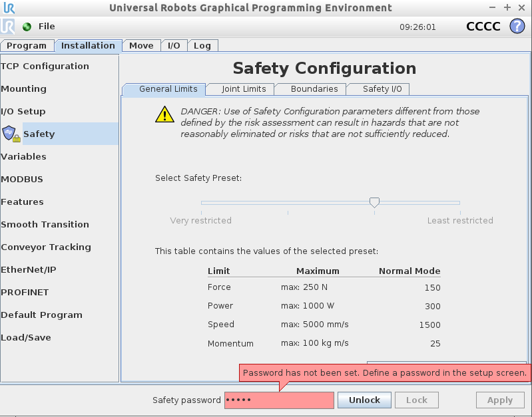Click the max: 100 kg m/s cell
Viewport: 532px width, 417px height.
point(314,343)
